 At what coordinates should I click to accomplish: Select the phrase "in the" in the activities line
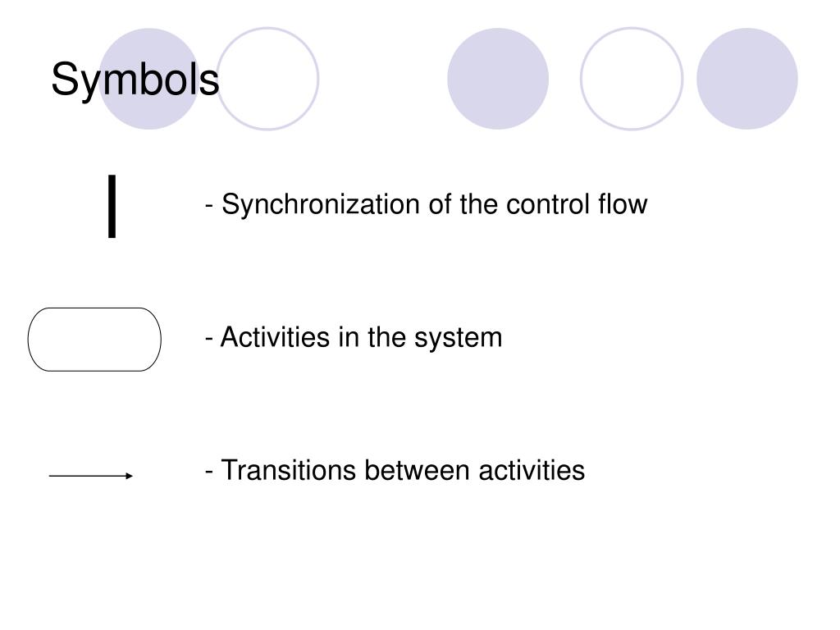click(x=372, y=337)
